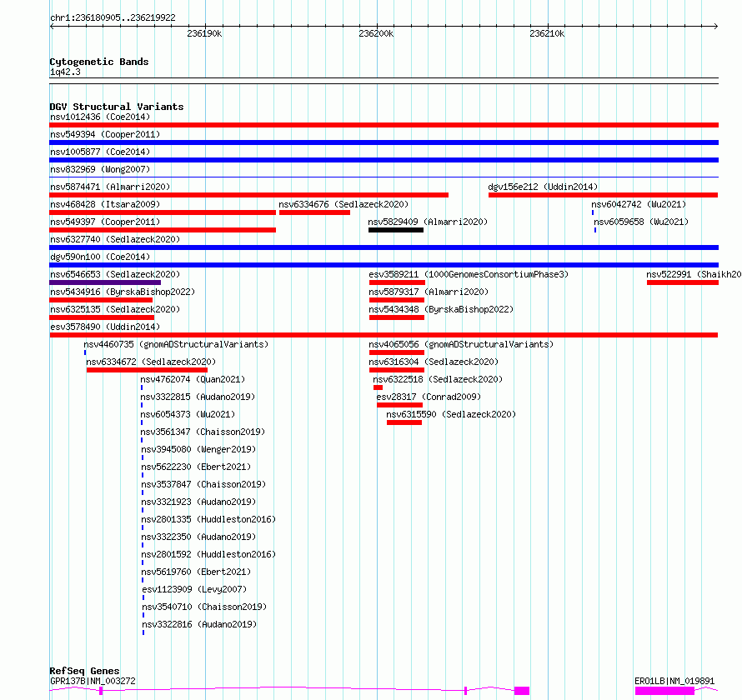The height and width of the screenshot is (700, 742).
Task: Click nsv3537847 (Chaisson2019) label
Action: pos(203,484)
